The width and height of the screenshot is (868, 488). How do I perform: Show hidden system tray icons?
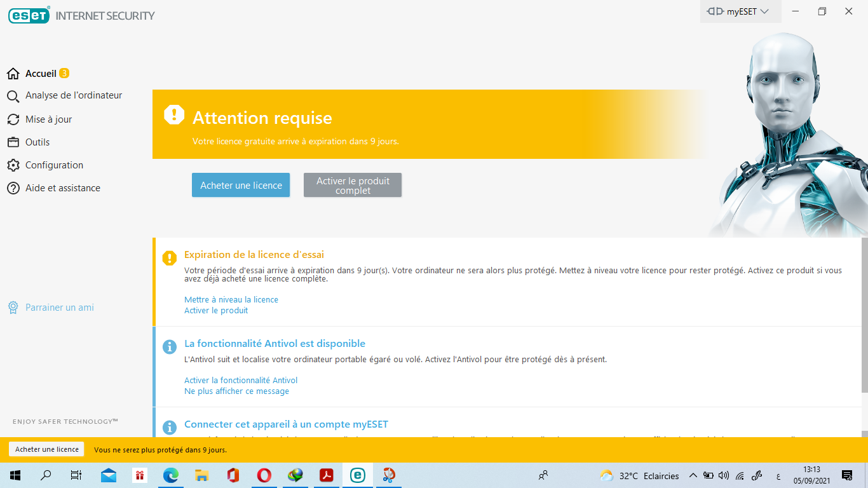pos(693,475)
